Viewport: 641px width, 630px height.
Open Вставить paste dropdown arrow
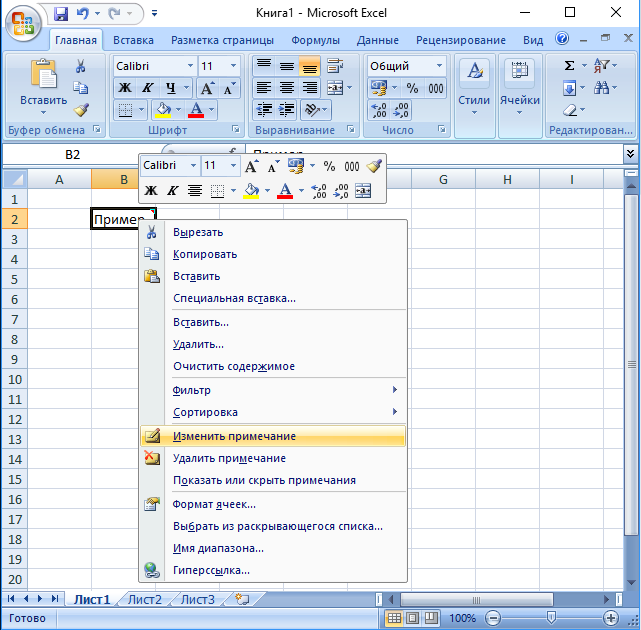tap(43, 113)
